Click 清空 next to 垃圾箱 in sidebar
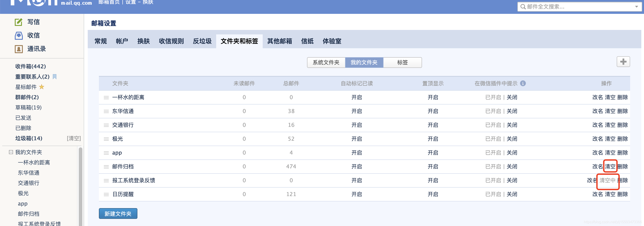Screen dimensions: 644x226 click(74, 138)
